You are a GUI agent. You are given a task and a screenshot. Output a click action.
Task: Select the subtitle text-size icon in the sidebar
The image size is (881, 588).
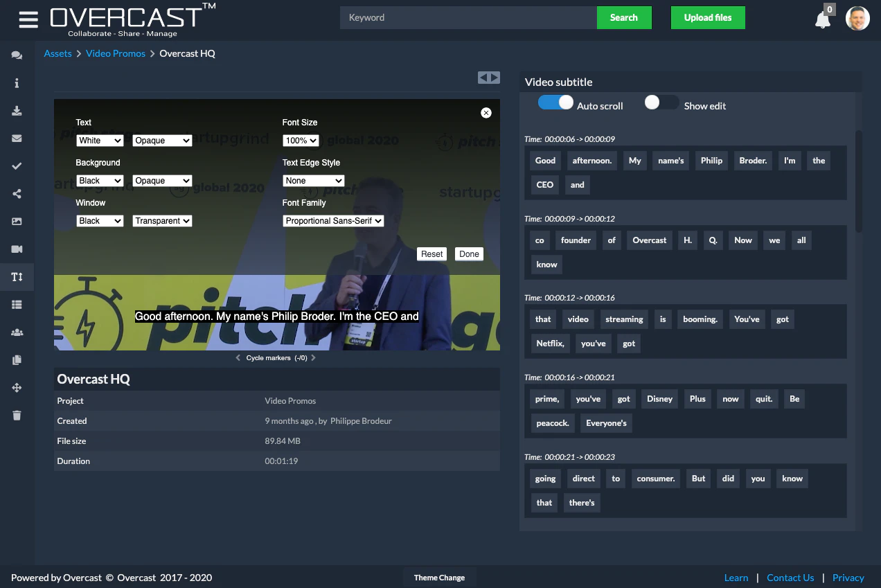[17, 277]
